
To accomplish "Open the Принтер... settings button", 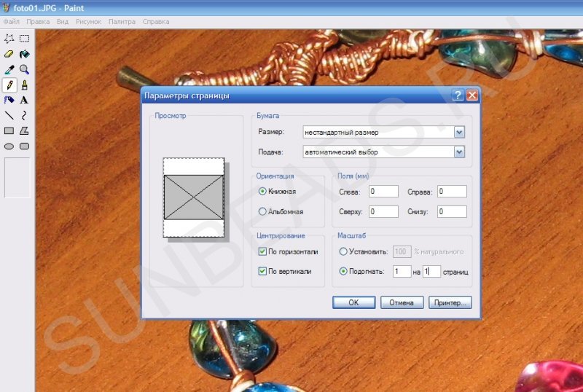I will pyautogui.click(x=450, y=302).
